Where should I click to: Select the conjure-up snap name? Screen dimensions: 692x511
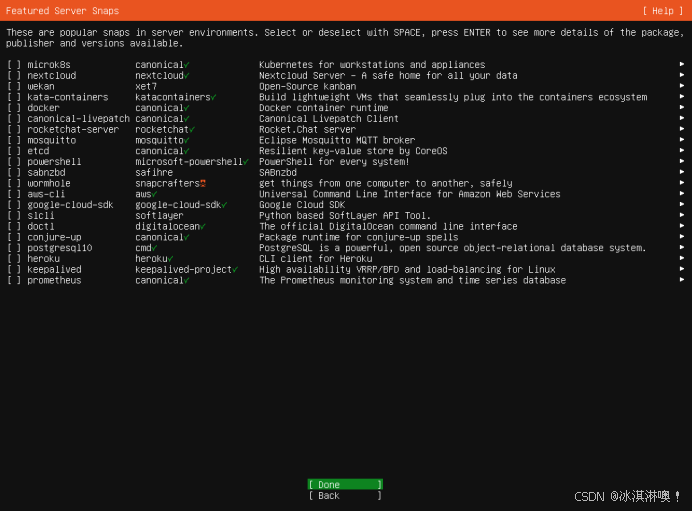54,237
